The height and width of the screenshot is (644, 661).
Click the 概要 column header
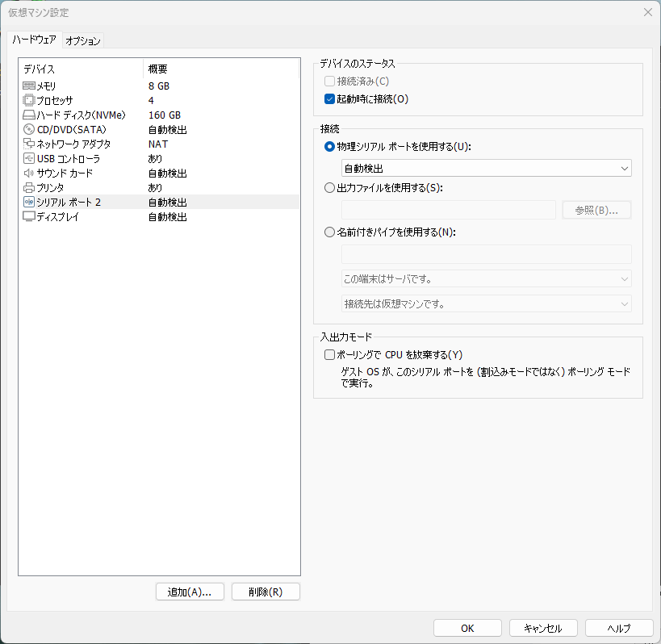click(x=221, y=69)
